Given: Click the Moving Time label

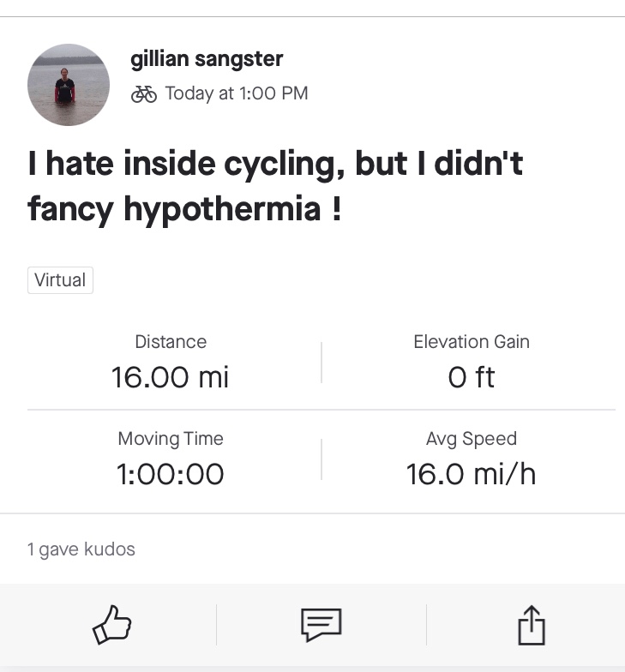Looking at the screenshot, I should pos(171,439).
